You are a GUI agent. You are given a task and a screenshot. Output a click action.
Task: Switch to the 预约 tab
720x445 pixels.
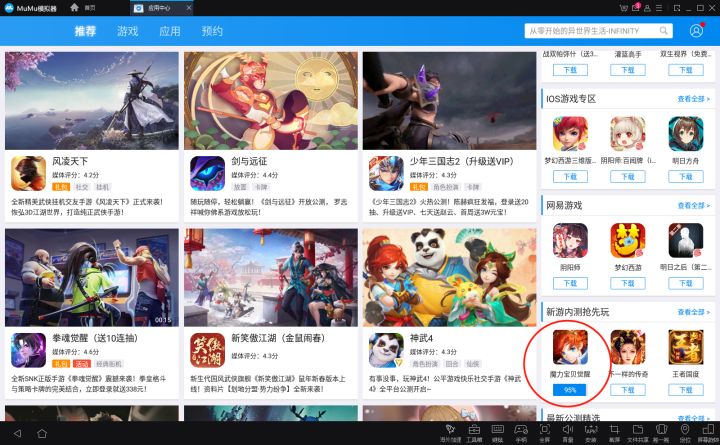[x=212, y=31]
